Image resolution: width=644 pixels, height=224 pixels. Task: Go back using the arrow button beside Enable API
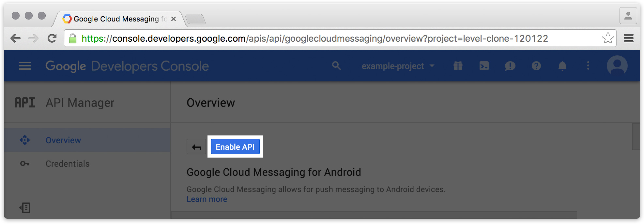[x=196, y=147]
